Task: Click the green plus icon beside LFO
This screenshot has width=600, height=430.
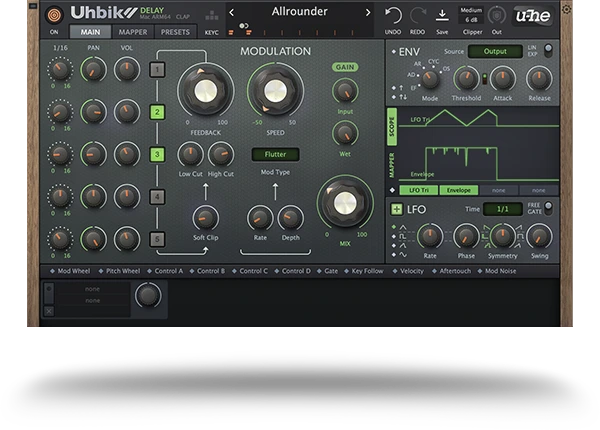Action: [397, 209]
